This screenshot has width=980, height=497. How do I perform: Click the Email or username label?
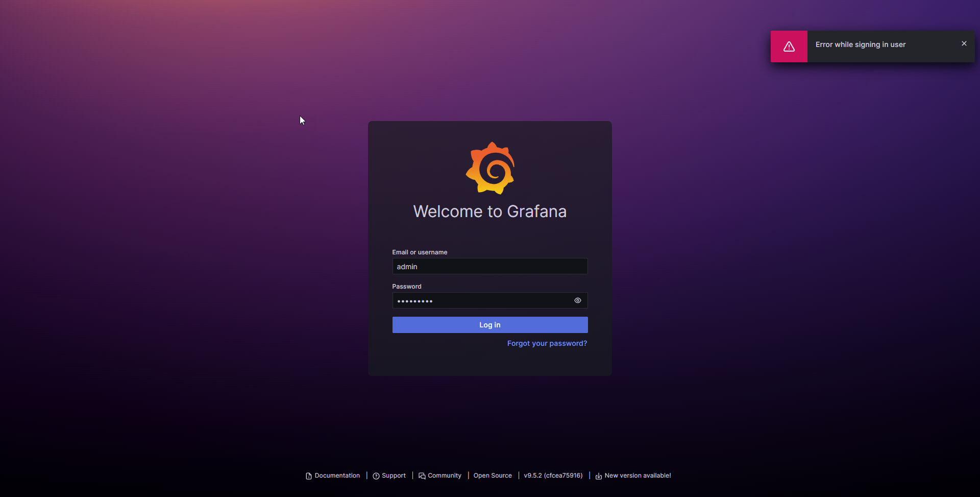click(x=420, y=252)
